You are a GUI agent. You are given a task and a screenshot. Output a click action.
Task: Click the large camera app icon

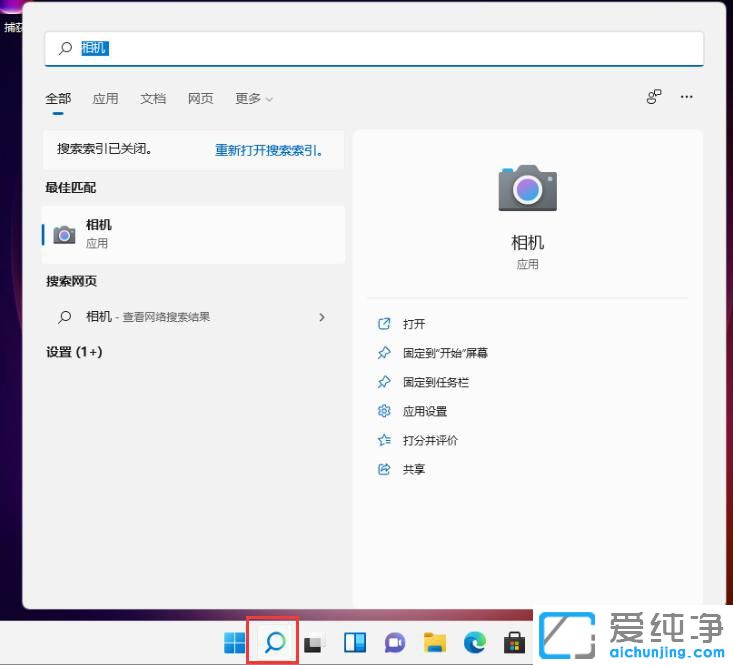527,188
